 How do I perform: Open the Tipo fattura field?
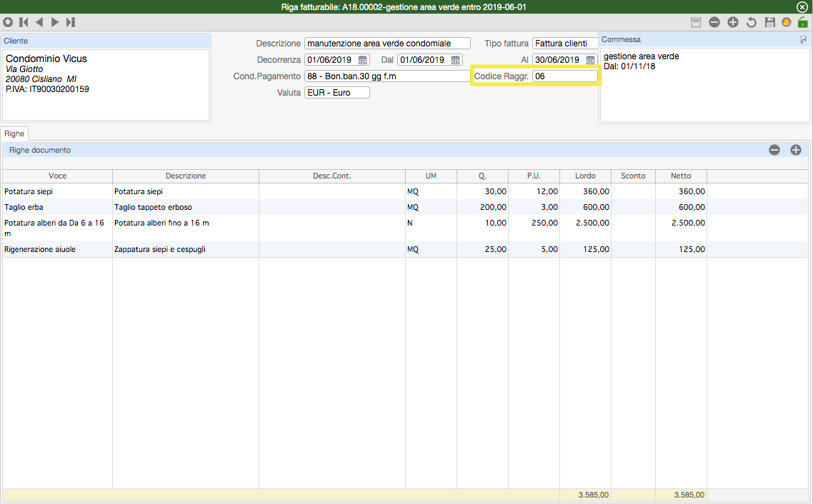pyautogui.click(x=565, y=44)
